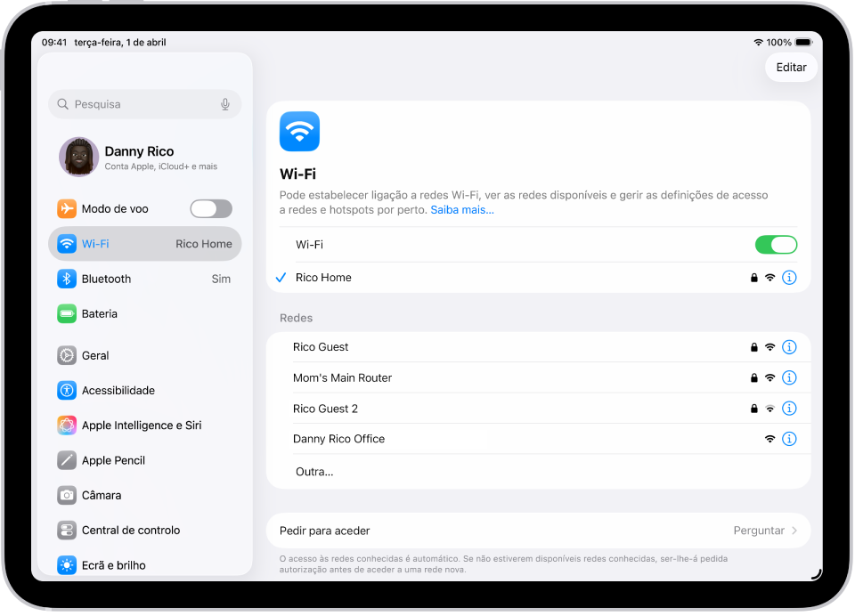The width and height of the screenshot is (855, 616).
Task: Click the Câmara camera icon
Action: coord(67,496)
